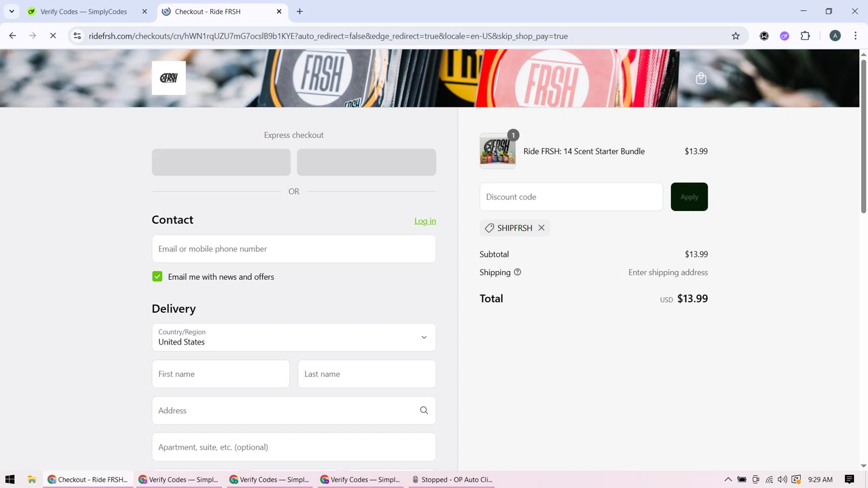View site information icon in address bar
The image size is (868, 488).
click(77, 36)
